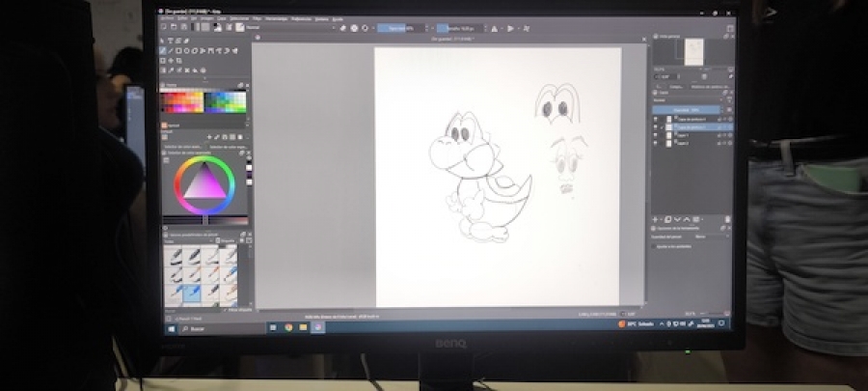
Task: Open the blending mode dropdown in toolbar
Action: 290,27
